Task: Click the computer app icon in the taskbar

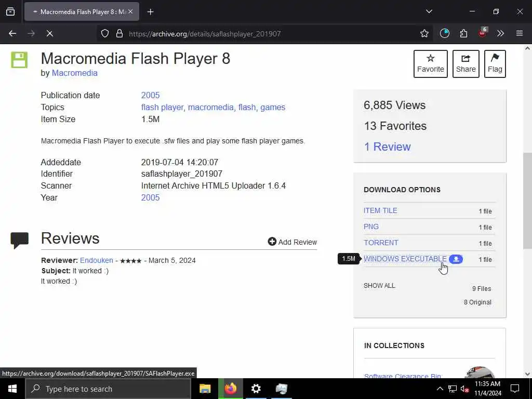Action: coord(281,389)
